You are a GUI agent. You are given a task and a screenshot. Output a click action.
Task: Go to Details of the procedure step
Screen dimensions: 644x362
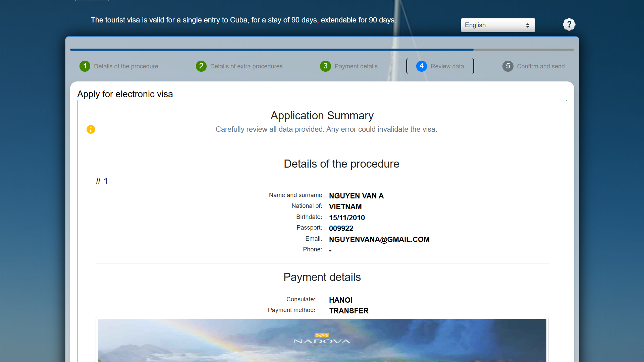[126, 66]
